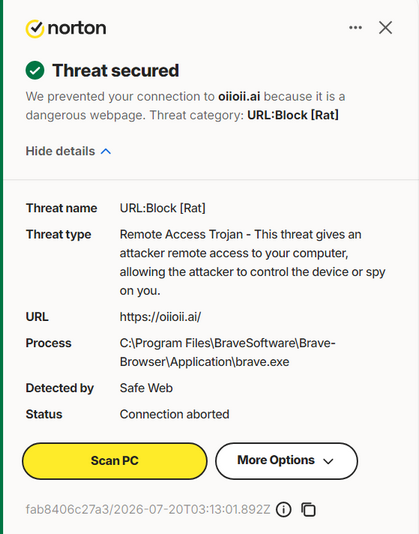This screenshot has height=534, width=419.
Task: Click the Connection aborted status text
Action: tap(174, 414)
